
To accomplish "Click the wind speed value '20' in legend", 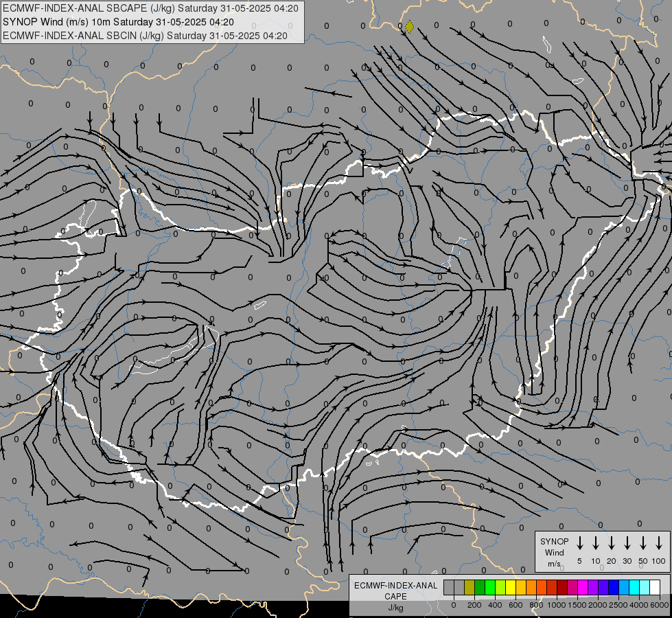I will pos(611,561).
